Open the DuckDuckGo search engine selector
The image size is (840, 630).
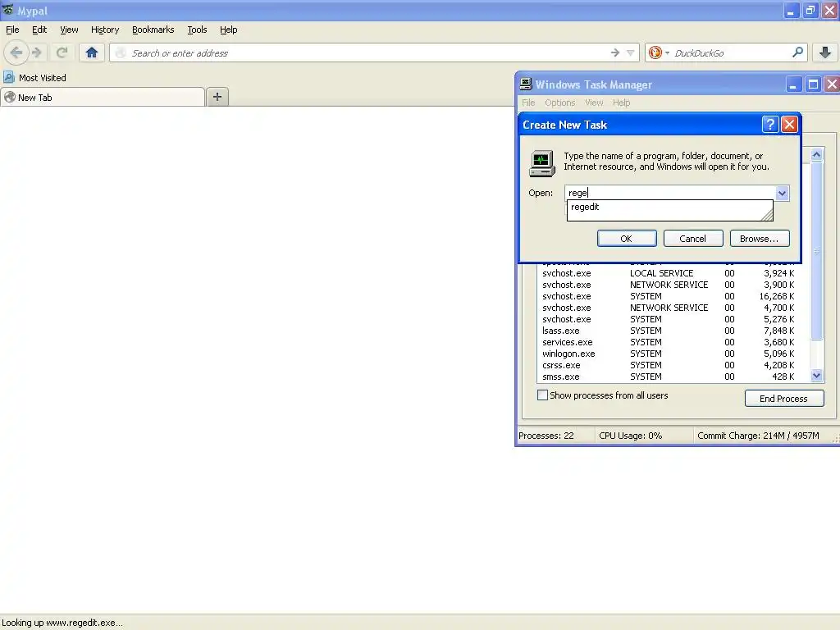pos(659,52)
